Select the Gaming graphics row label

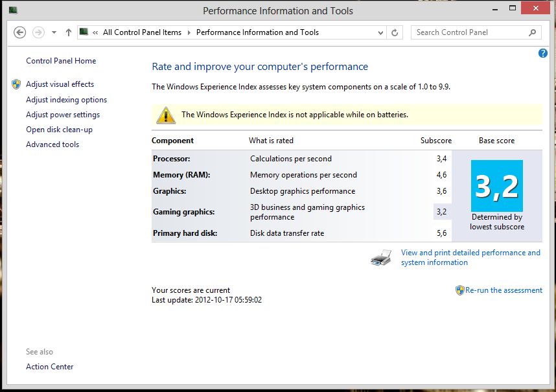pos(183,212)
